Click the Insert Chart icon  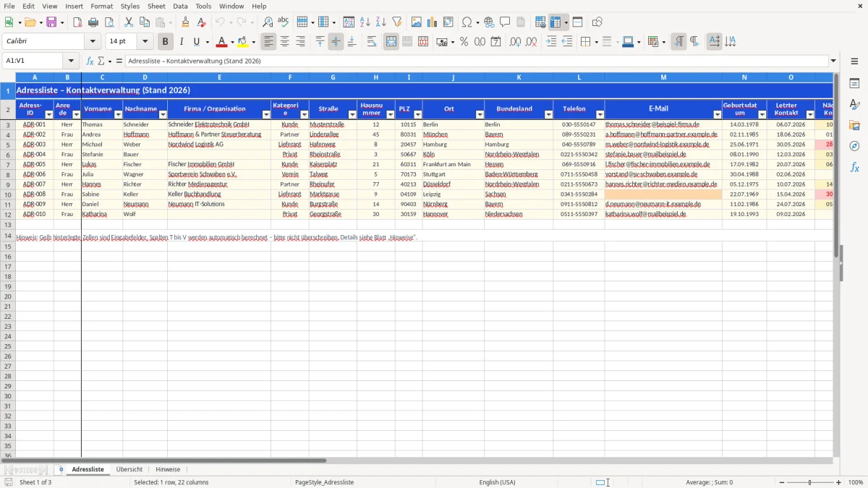point(433,22)
